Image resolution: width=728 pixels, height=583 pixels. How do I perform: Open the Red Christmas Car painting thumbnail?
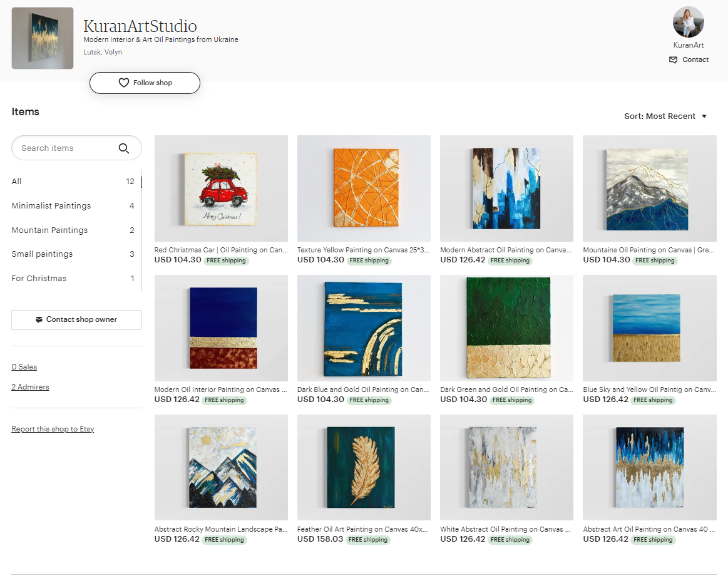pos(221,188)
